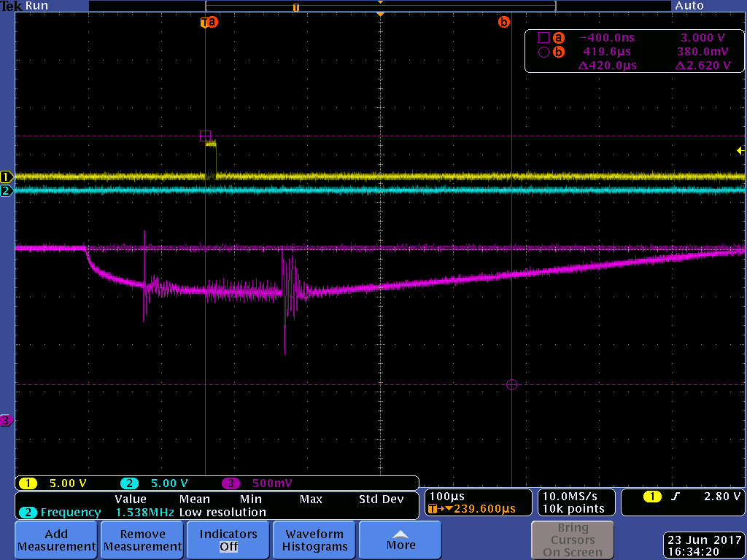This screenshot has width=747, height=560.
Task: Expand the More menu
Action: [400, 540]
